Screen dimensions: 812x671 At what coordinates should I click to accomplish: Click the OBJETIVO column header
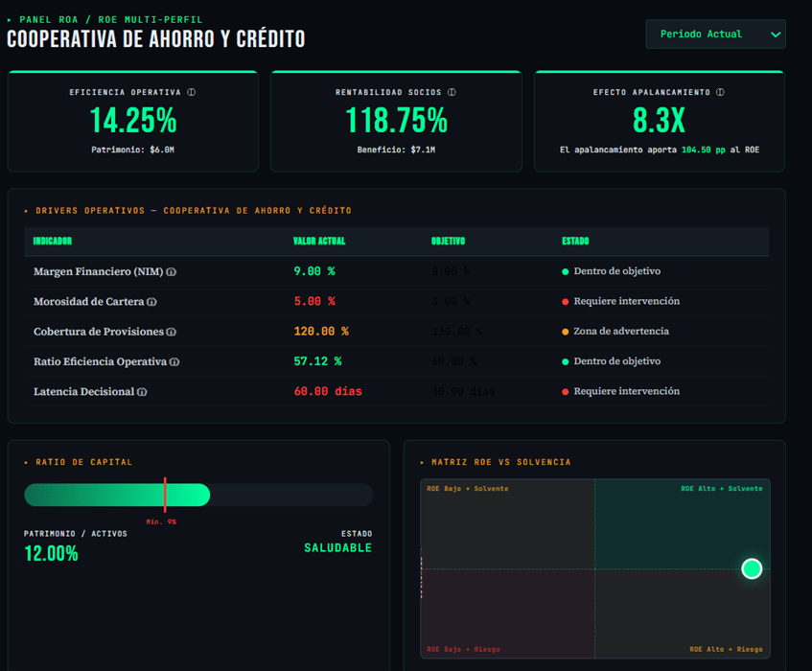point(449,242)
